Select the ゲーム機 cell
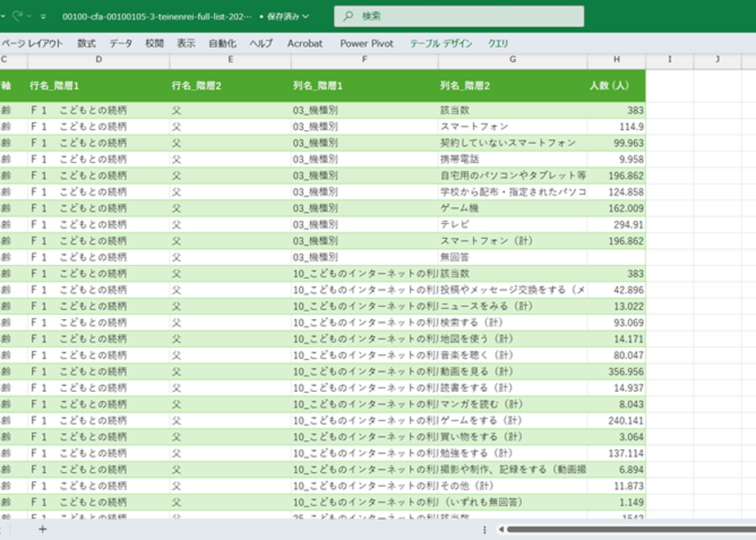This screenshot has width=756, height=540. [x=512, y=209]
